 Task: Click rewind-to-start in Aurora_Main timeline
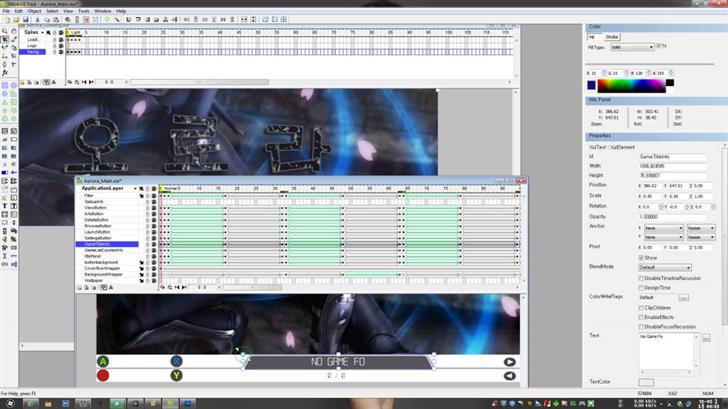point(177,288)
